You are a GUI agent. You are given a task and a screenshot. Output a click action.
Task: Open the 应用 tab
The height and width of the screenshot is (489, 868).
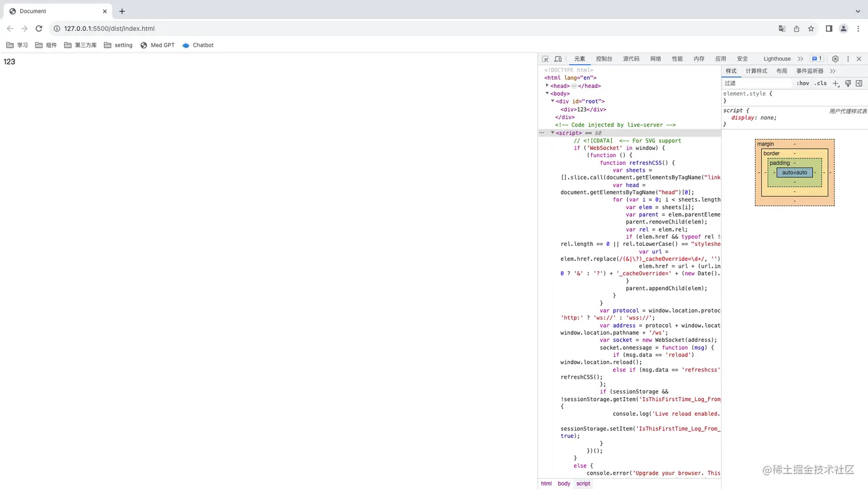click(x=720, y=59)
